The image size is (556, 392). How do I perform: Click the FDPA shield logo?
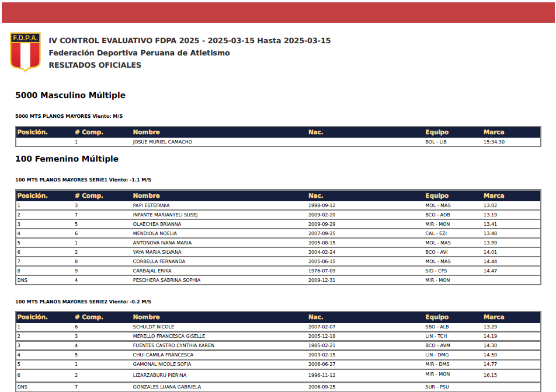pos(25,52)
